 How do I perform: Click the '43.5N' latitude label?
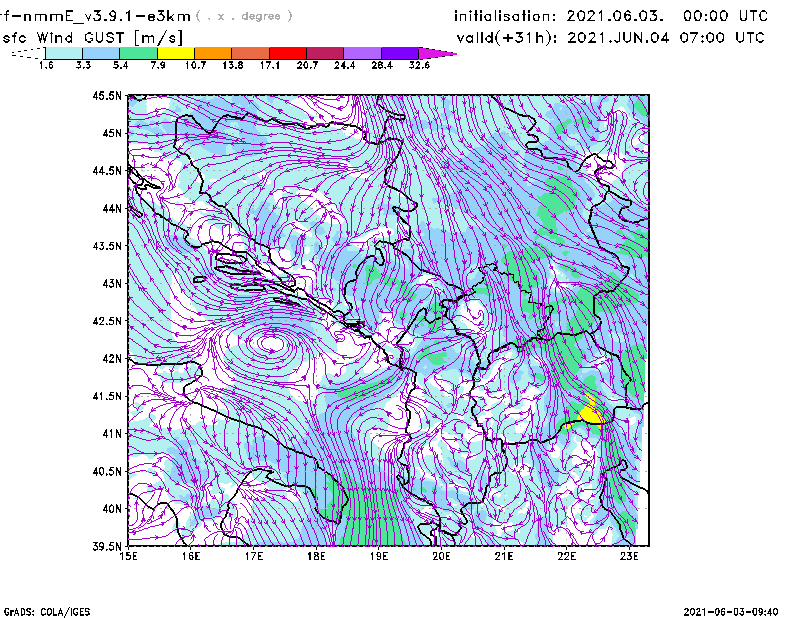tap(107, 246)
